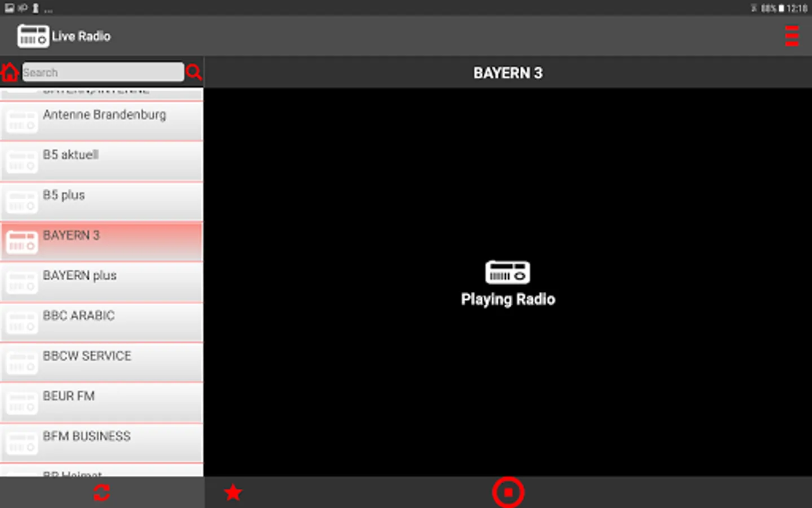Image resolution: width=812 pixels, height=508 pixels.
Task: Add BAYERN 3 to favorites with star
Action: click(233, 493)
